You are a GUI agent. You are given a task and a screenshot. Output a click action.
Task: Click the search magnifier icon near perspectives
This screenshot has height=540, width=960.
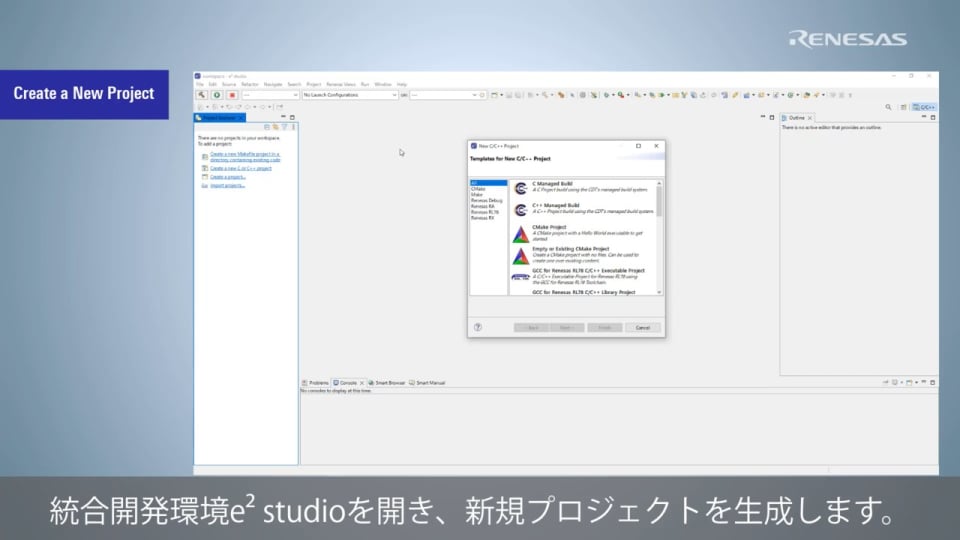click(x=888, y=107)
